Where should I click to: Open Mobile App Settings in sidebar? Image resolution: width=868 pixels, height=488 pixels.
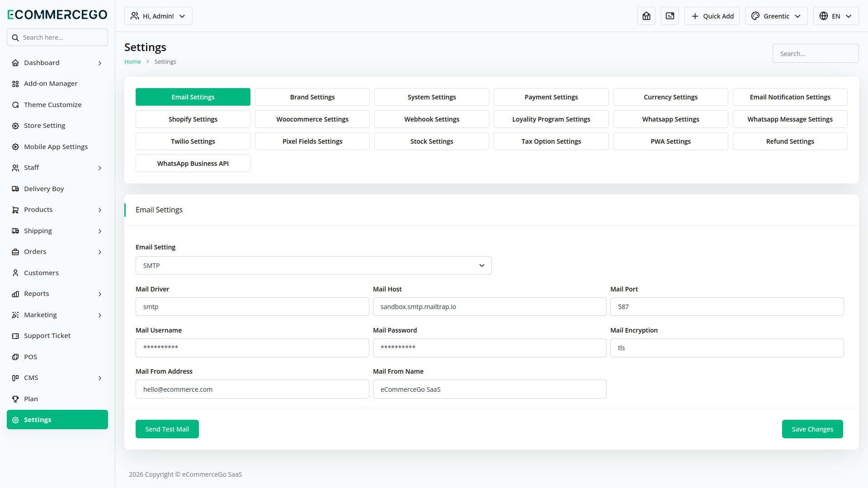(56, 147)
